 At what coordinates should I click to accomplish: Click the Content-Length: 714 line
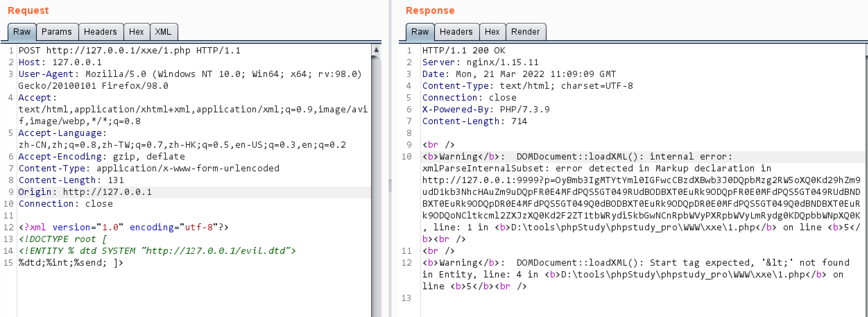[x=475, y=121]
